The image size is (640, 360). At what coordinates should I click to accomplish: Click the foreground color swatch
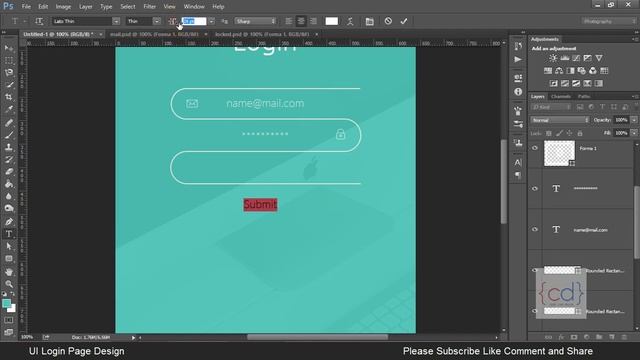[x=6, y=303]
